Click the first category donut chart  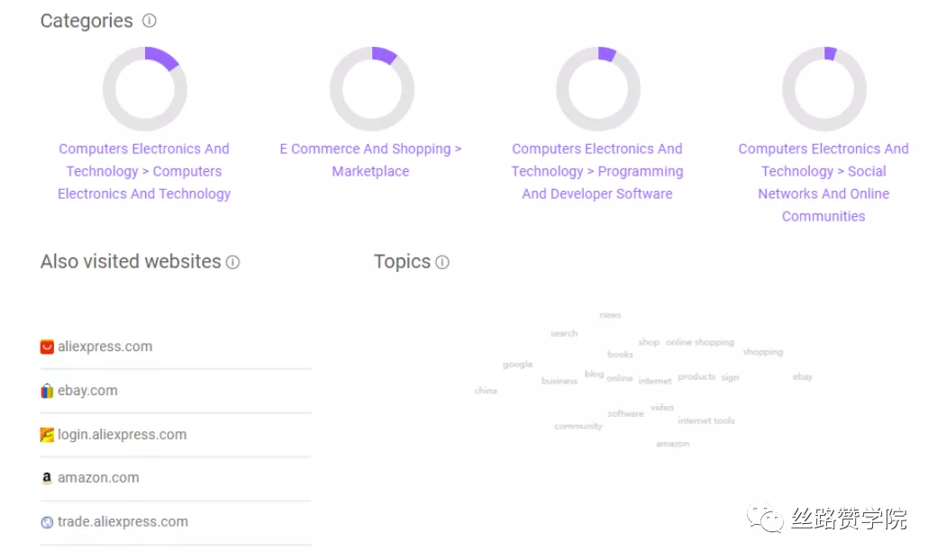point(145,89)
